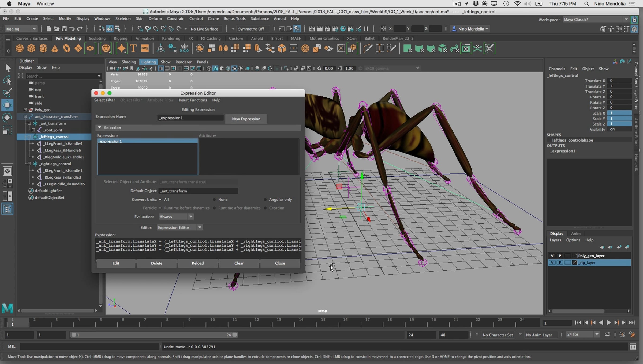Select the Lasso tool in toolbox

tap(7, 80)
